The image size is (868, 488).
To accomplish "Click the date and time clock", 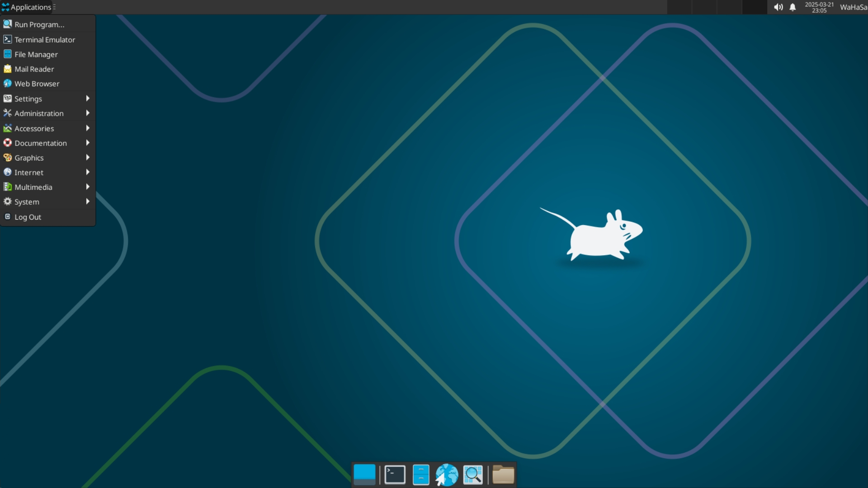I will click(819, 7).
